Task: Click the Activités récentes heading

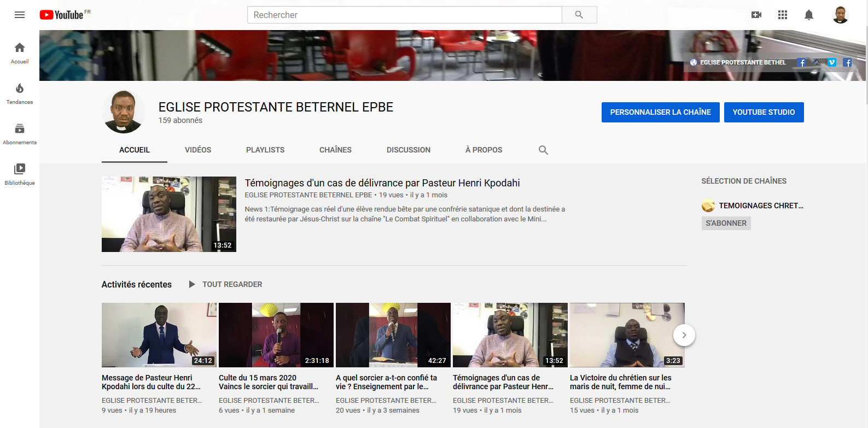Action: [137, 284]
